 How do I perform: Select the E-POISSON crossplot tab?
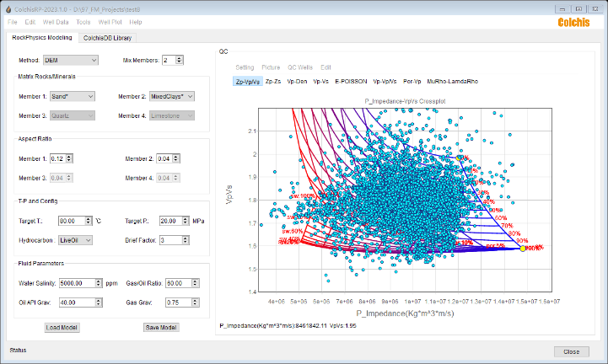(351, 82)
